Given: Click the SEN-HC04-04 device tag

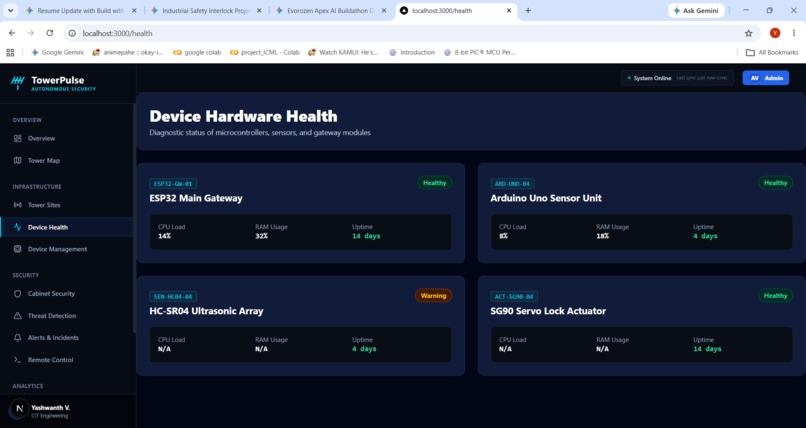Looking at the screenshot, I should (x=173, y=296).
